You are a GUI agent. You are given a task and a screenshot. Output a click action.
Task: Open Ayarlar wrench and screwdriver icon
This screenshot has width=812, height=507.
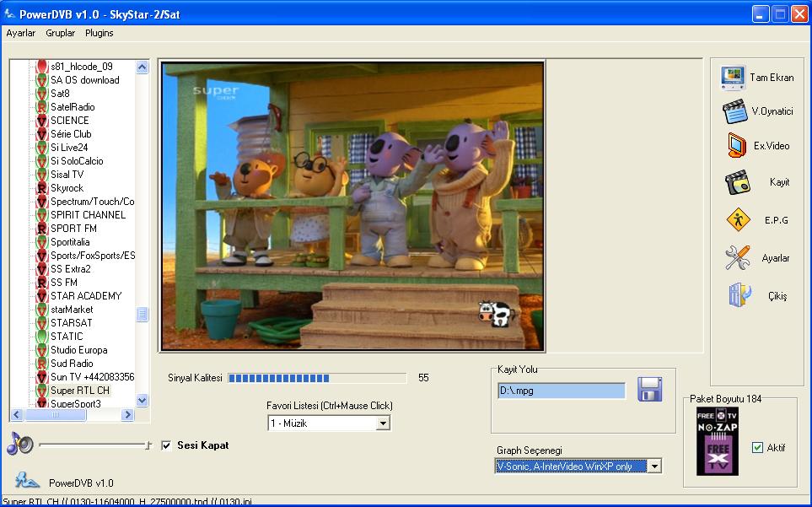coord(738,258)
